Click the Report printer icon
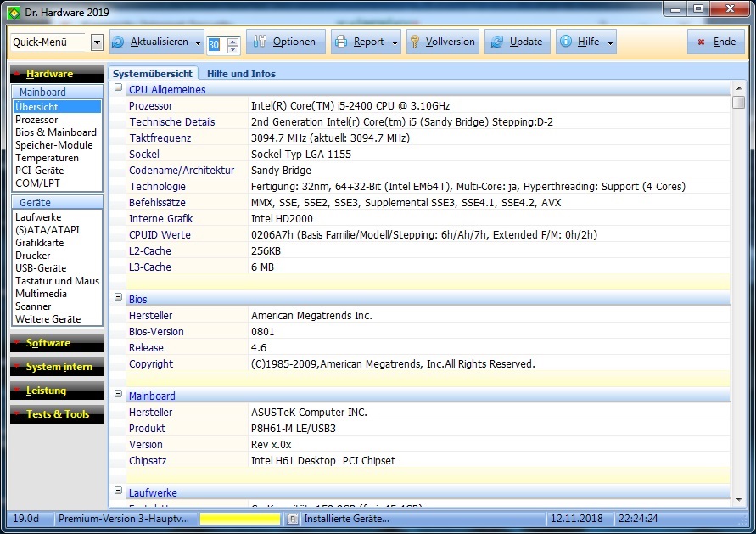This screenshot has width=756, height=534. 341,42
